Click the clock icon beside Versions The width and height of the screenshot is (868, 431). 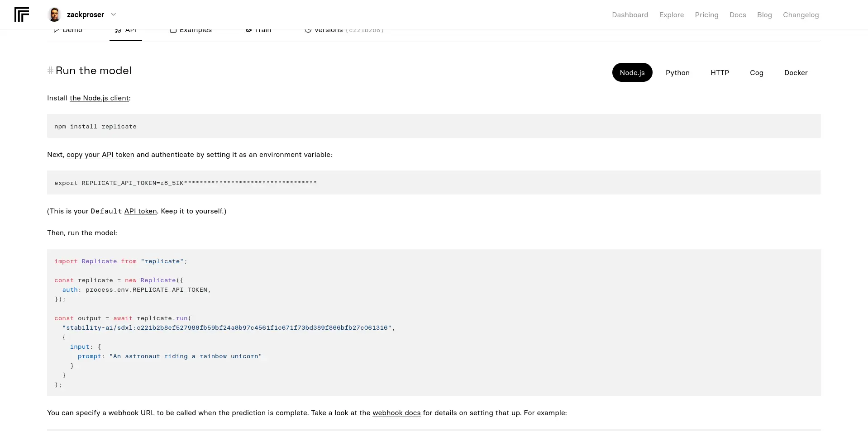[308, 29]
